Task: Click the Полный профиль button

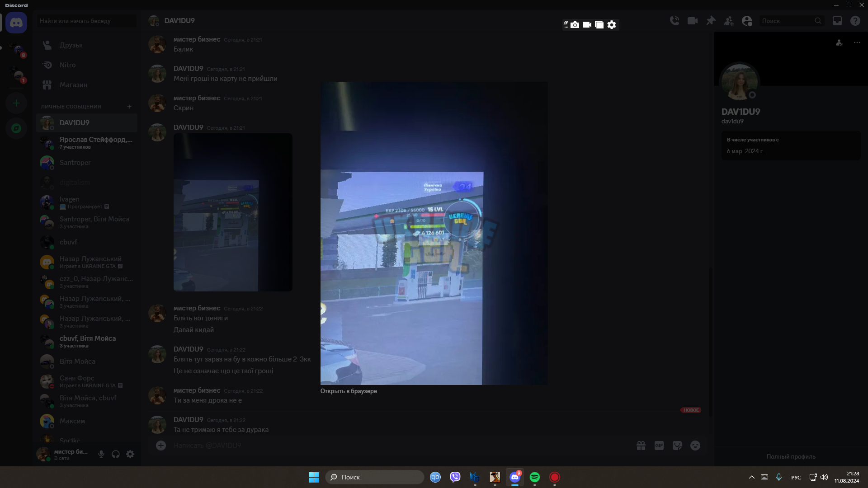Action: coord(791,457)
